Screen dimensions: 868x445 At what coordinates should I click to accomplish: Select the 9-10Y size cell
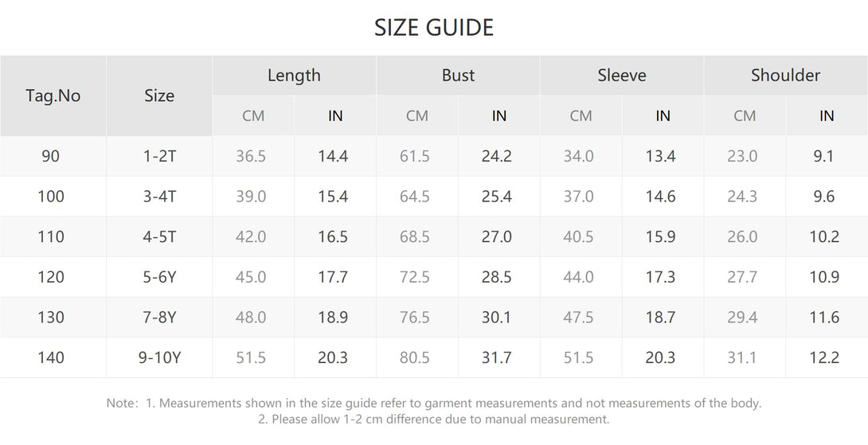click(159, 357)
